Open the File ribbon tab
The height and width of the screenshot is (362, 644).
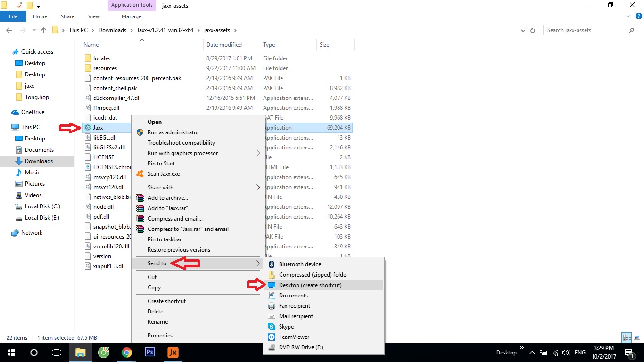(x=13, y=16)
